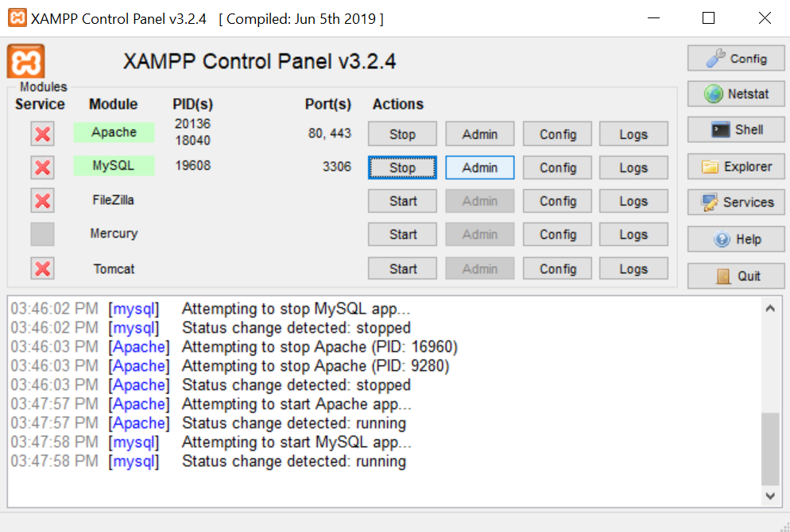Quit the XAMPP control panel
This screenshot has width=790, height=532.
[736, 276]
